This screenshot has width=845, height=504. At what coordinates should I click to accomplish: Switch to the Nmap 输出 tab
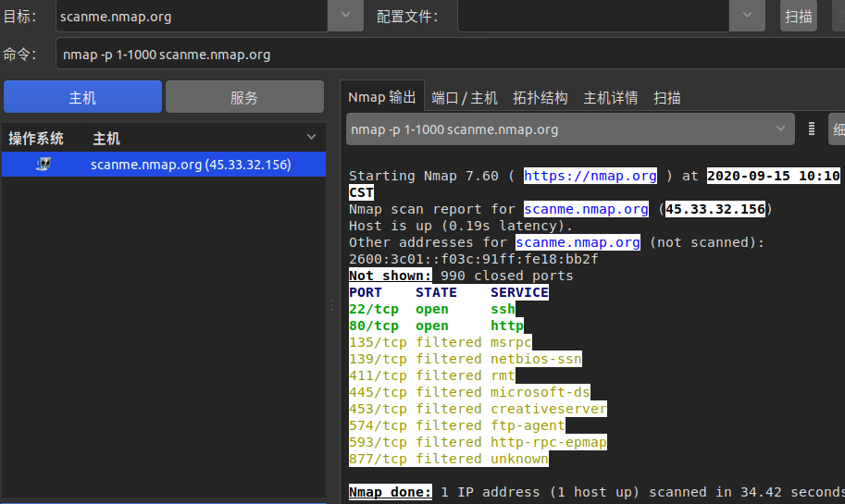pos(381,97)
